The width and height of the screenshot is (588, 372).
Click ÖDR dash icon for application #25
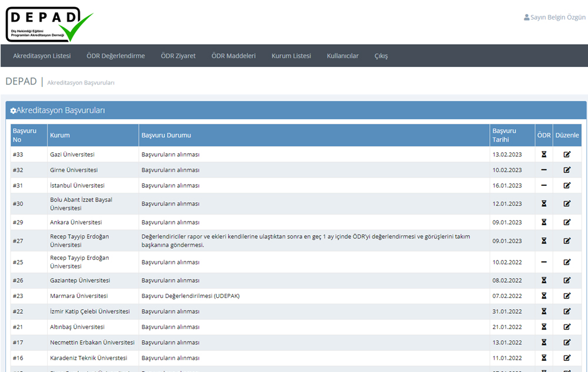(544, 262)
